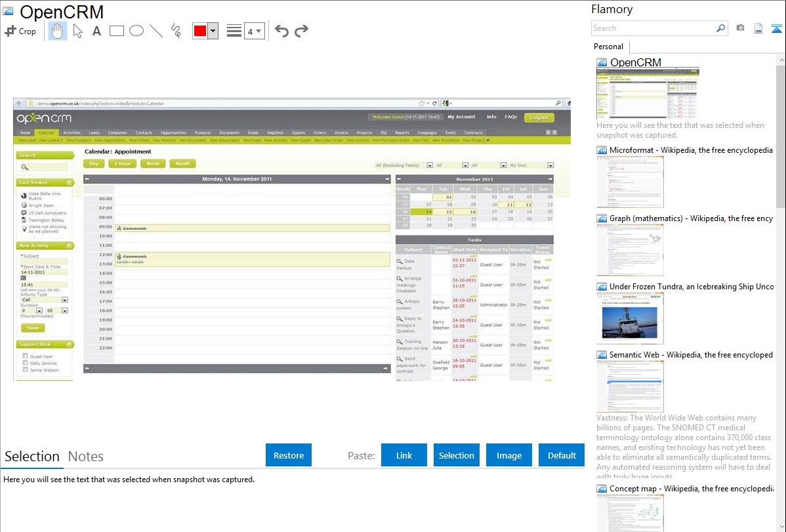
Task: Open the Personal tab
Action: (x=608, y=47)
